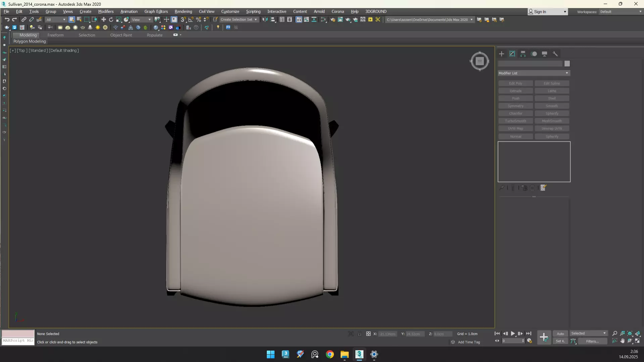644x362 pixels.
Task: Toggle Auto Key mode
Action: tap(560, 333)
